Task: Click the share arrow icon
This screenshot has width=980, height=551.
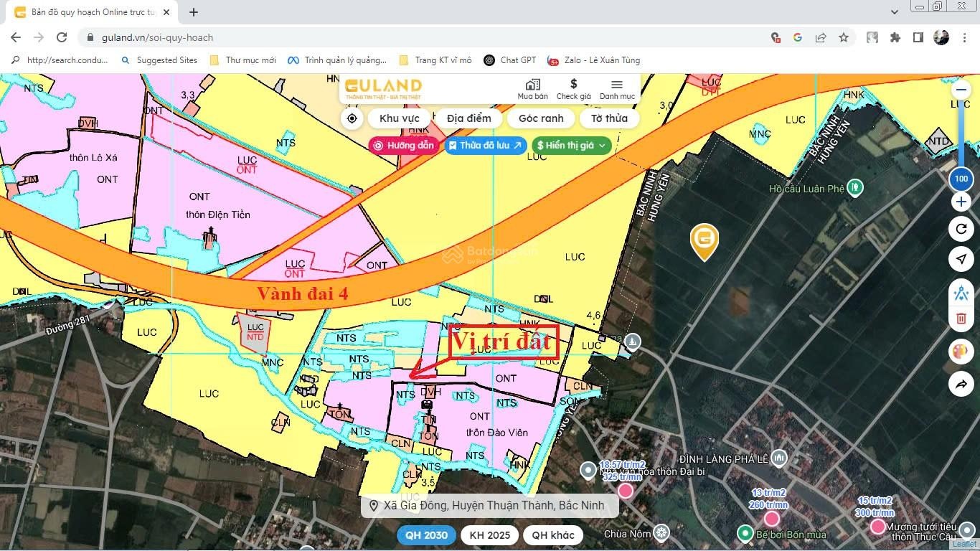Action: pos(961,385)
